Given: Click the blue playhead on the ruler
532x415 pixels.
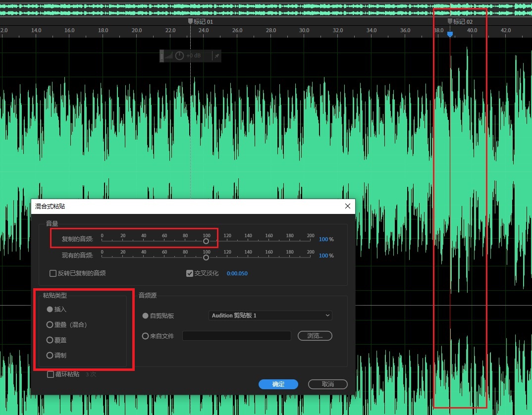Looking at the screenshot, I should point(450,34).
